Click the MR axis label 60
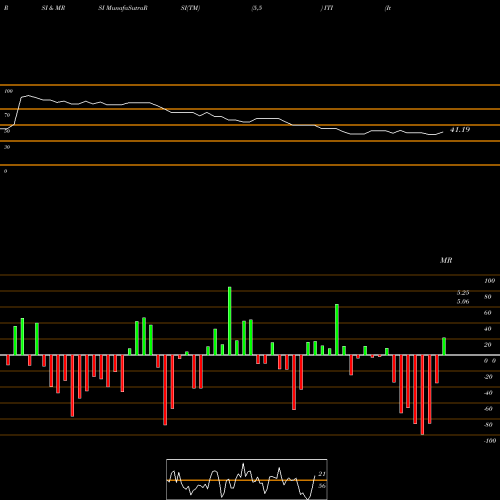500x500 pixels. click(x=488, y=313)
